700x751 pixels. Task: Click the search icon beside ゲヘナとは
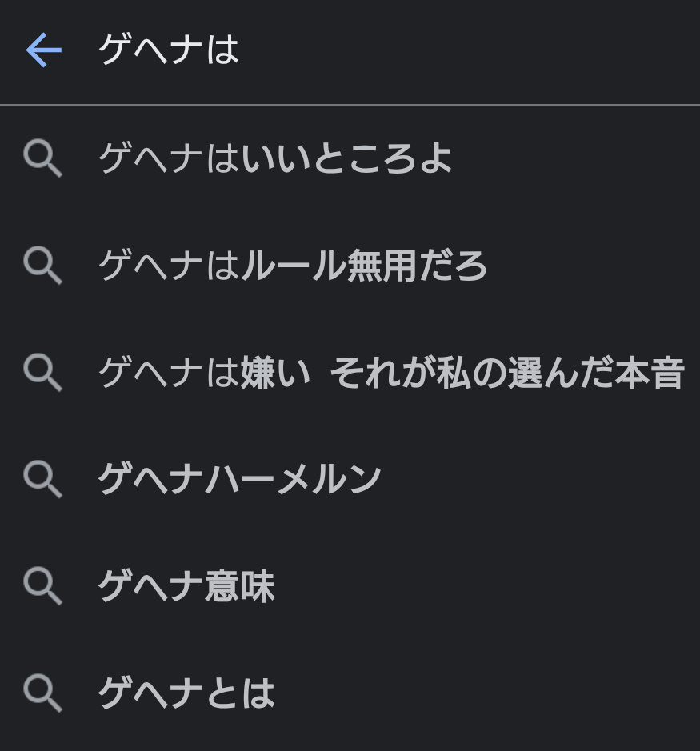pos(42,693)
